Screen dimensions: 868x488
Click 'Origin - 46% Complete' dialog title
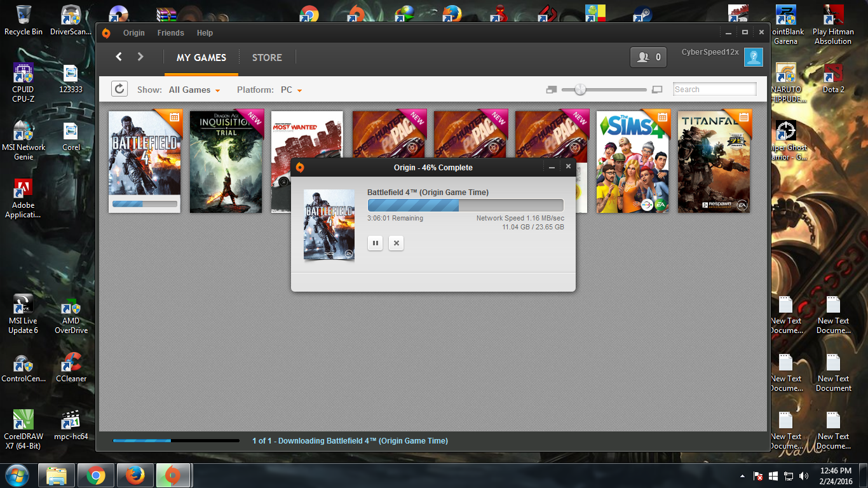tap(433, 168)
